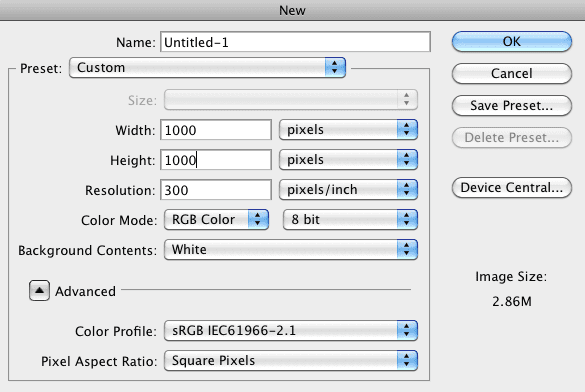Viewport: 585px width, 392px height.
Task: Click in the Width value field
Action: (x=216, y=130)
